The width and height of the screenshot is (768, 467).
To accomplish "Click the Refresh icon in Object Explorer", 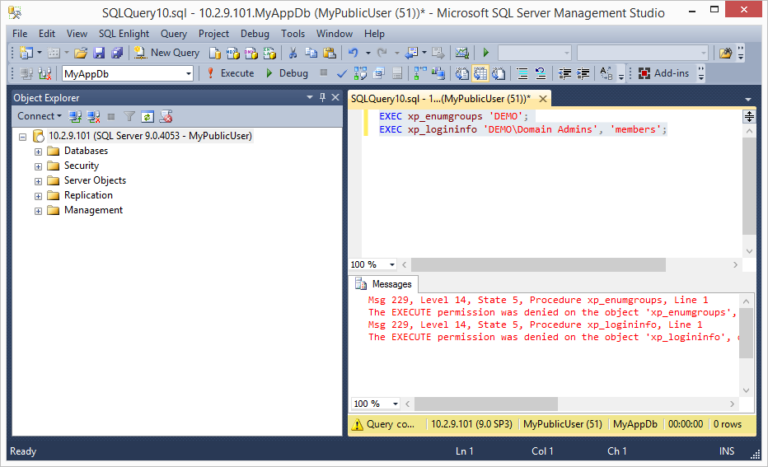I will [x=147, y=116].
